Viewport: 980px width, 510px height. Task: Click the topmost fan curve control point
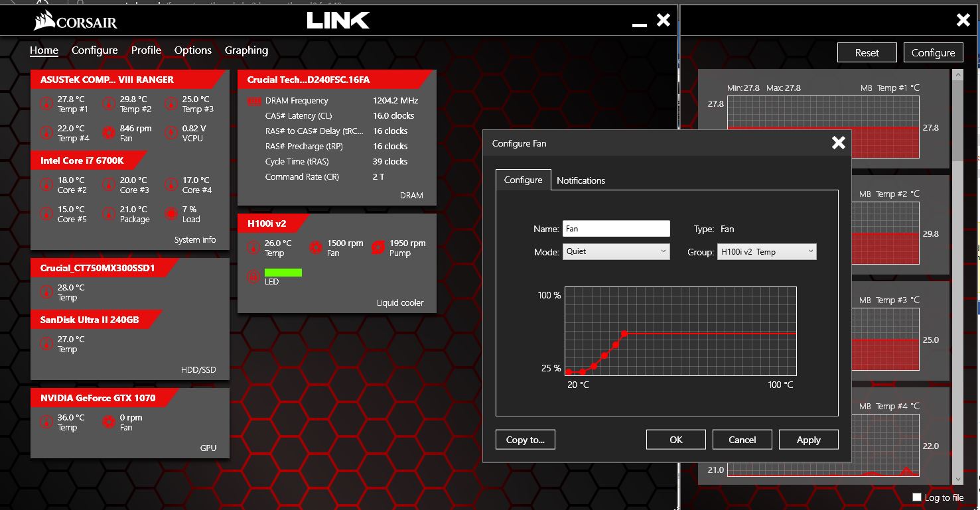(624, 334)
